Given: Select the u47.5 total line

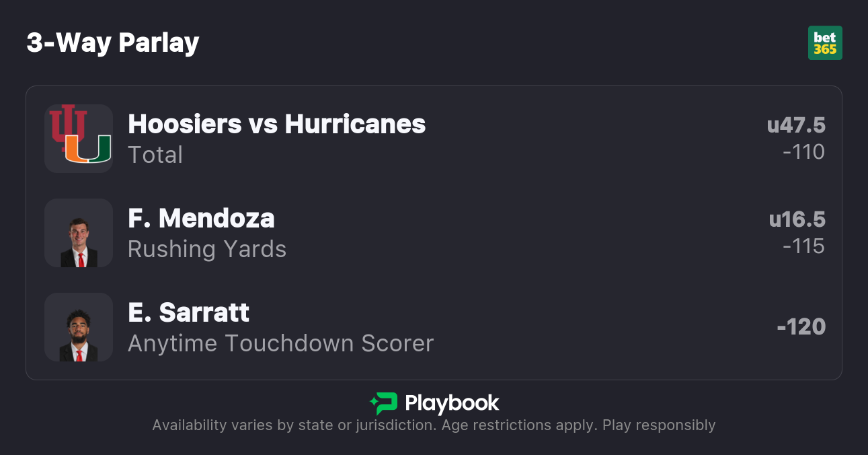Looking at the screenshot, I should tap(796, 125).
